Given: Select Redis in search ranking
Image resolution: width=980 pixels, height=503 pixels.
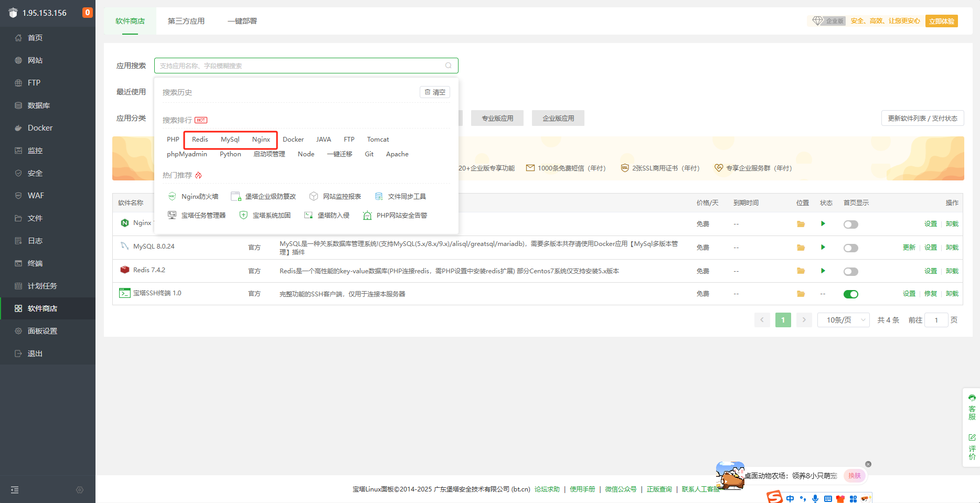Looking at the screenshot, I should pos(200,140).
